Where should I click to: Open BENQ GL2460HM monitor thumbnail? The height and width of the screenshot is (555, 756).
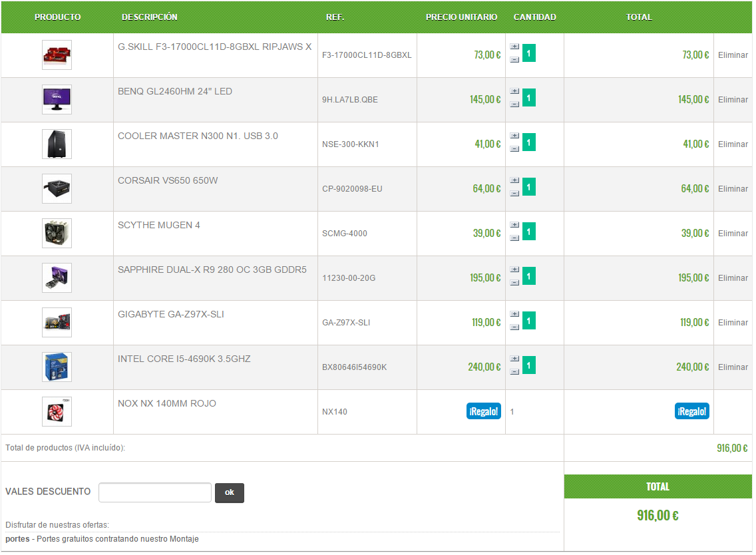(x=57, y=99)
